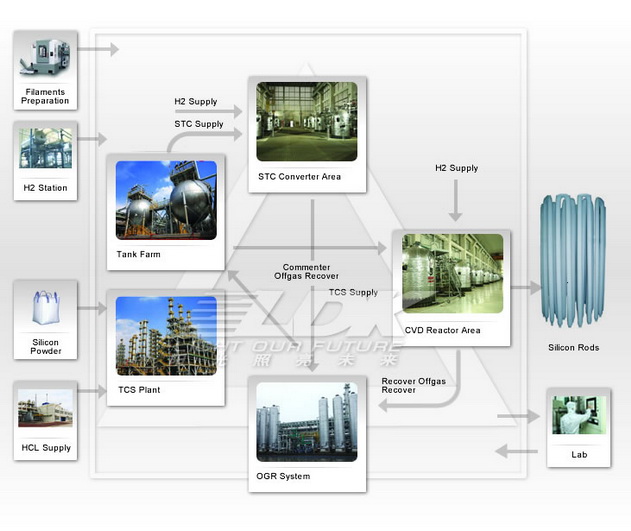This screenshot has width=631, height=531.
Task: Click H2 Supply label near STC Converter
Action: point(195,102)
